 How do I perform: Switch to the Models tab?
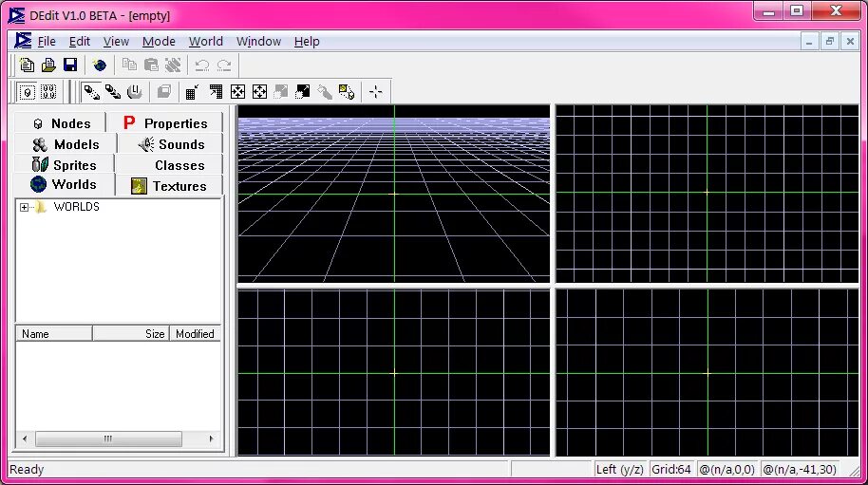(66, 144)
